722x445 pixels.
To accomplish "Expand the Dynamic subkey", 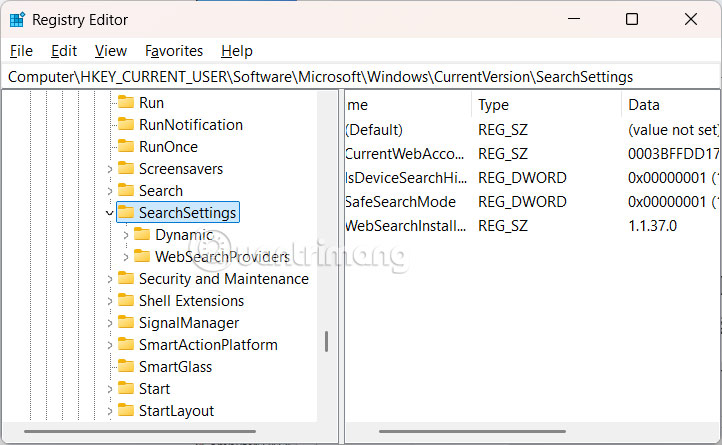I will [x=126, y=235].
